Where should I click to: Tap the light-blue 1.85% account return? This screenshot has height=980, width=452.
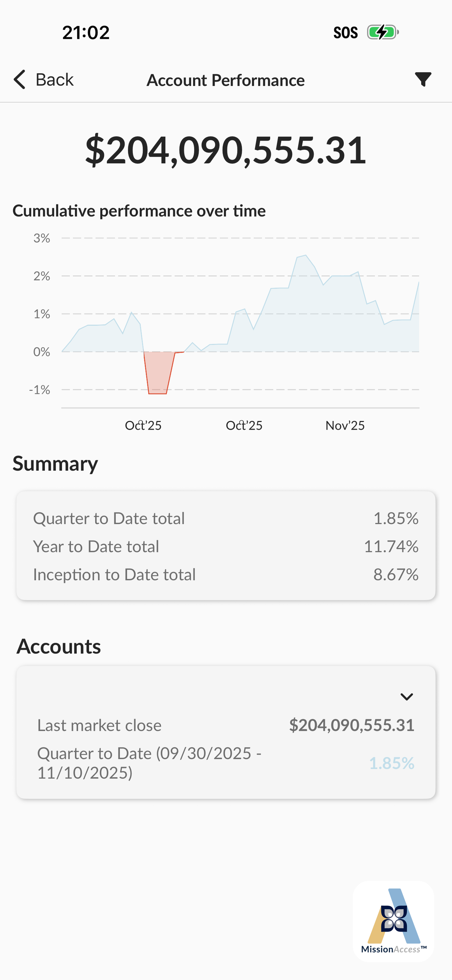click(391, 763)
